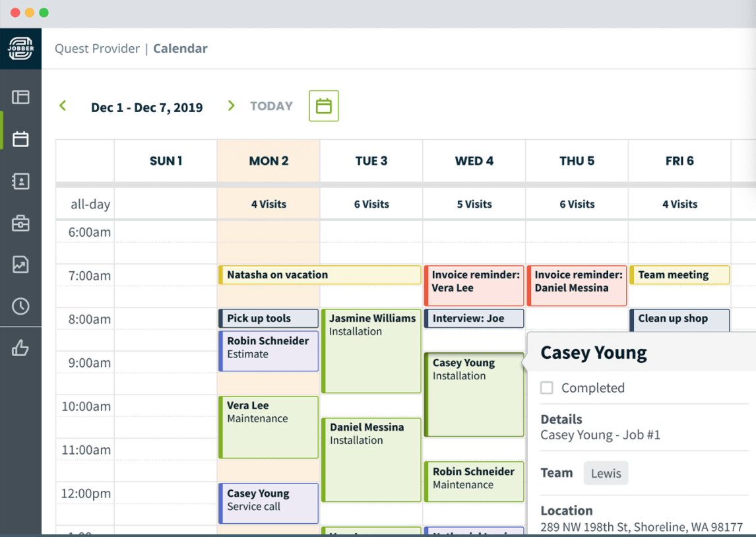This screenshot has height=537, width=756.
Task: Open the reports chart sidebar icon
Action: coord(20,265)
